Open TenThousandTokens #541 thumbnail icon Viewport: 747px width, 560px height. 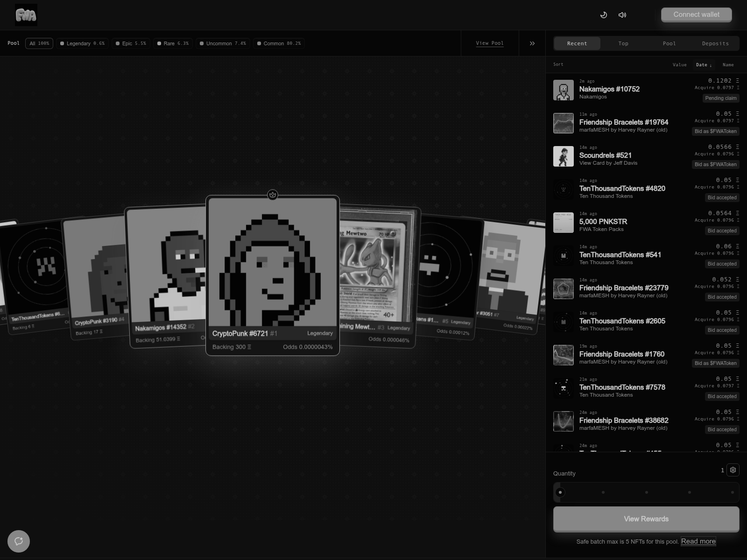(x=564, y=256)
